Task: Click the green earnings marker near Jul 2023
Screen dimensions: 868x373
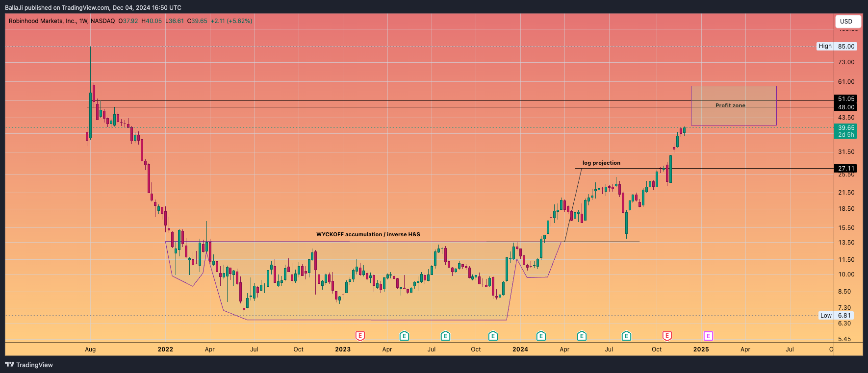Action: pyautogui.click(x=445, y=336)
